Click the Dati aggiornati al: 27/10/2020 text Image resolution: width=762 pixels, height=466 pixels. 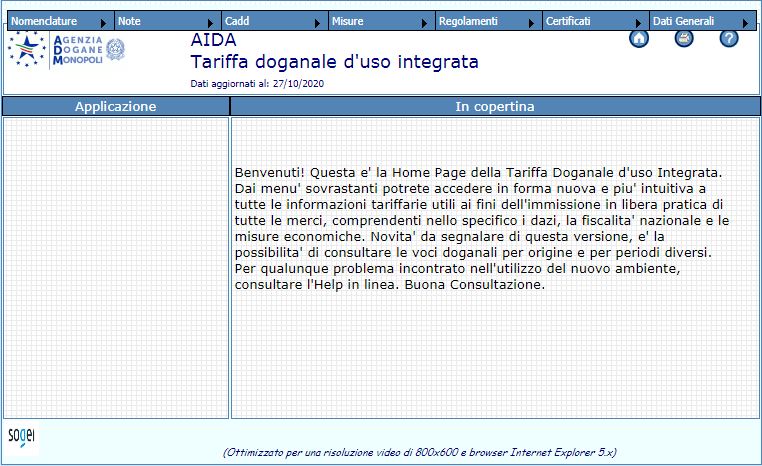click(257, 84)
